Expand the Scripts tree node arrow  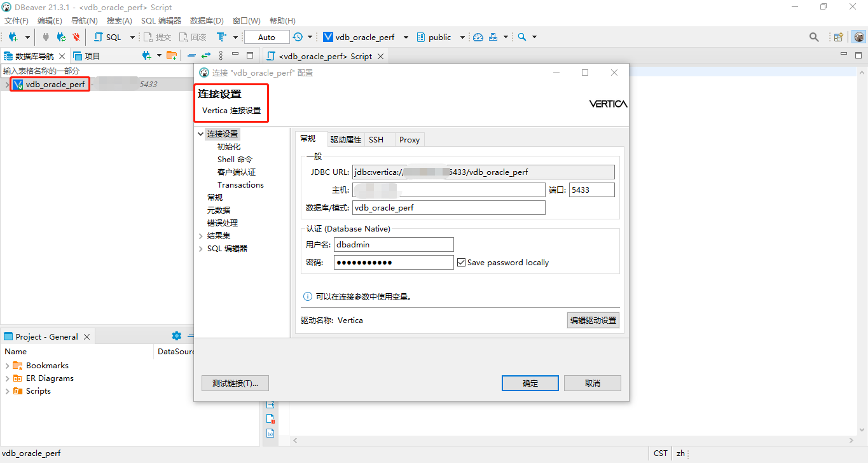pos(7,390)
